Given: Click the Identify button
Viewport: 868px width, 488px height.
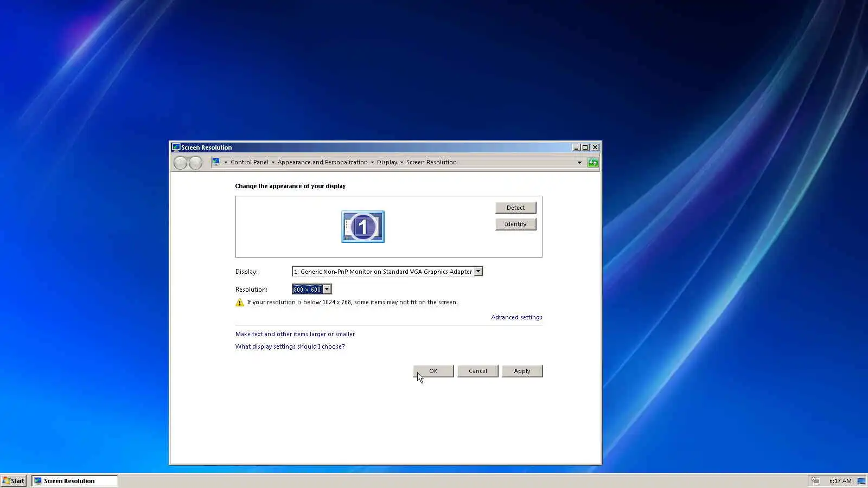Looking at the screenshot, I should tap(516, 224).
